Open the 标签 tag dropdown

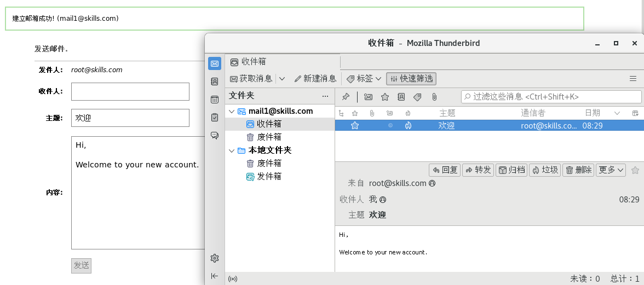click(364, 79)
